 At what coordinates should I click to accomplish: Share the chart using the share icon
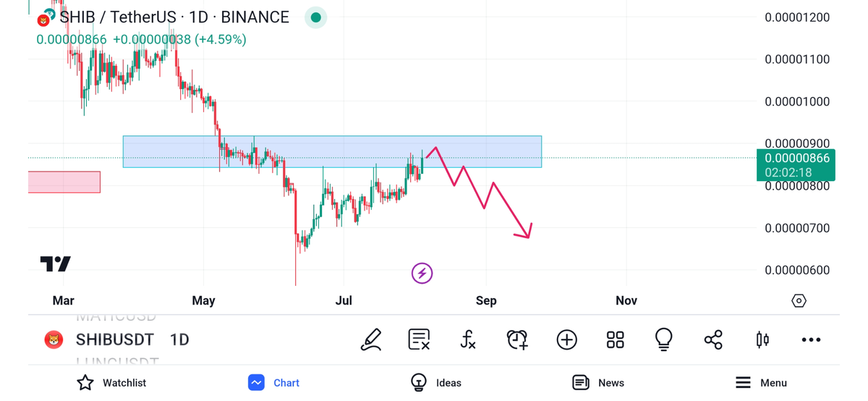tap(712, 339)
